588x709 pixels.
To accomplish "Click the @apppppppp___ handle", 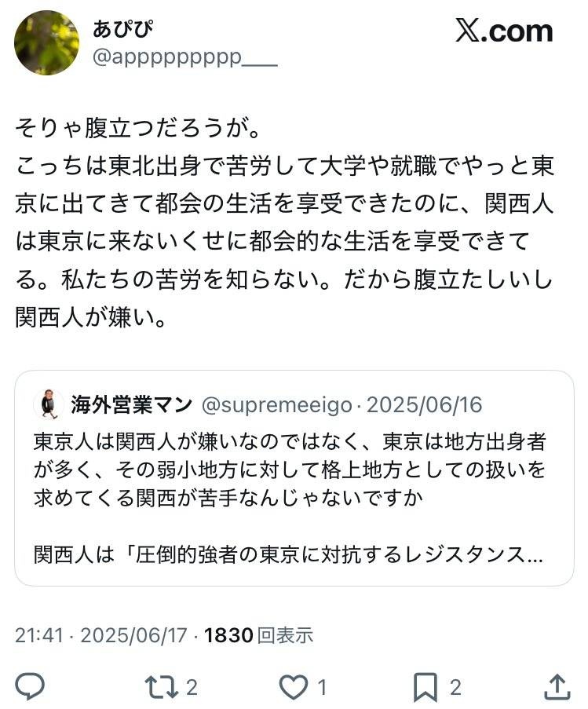I will (x=185, y=58).
